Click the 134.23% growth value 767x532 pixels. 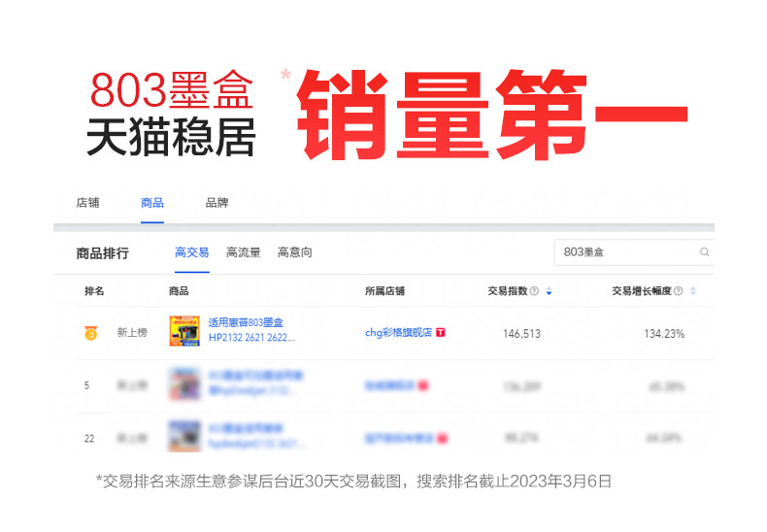tap(664, 334)
